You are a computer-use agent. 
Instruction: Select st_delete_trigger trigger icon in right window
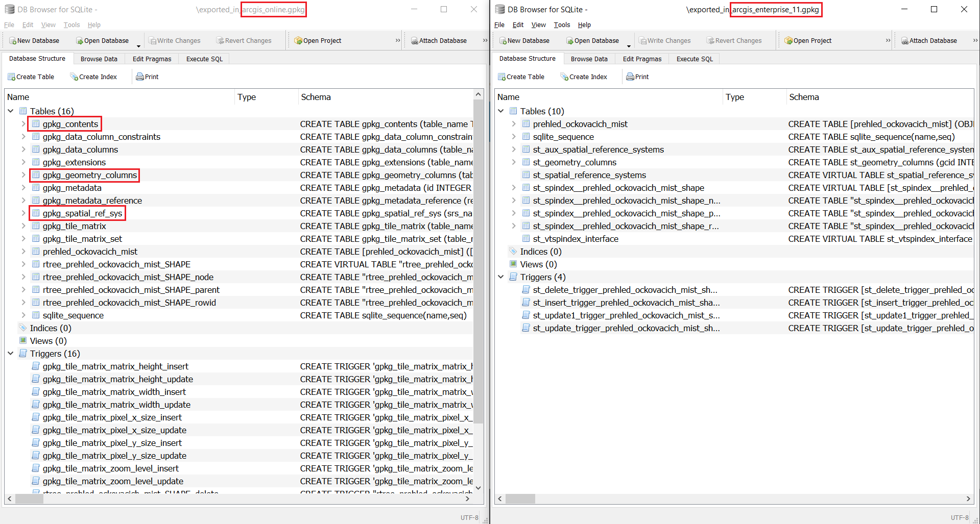point(526,289)
